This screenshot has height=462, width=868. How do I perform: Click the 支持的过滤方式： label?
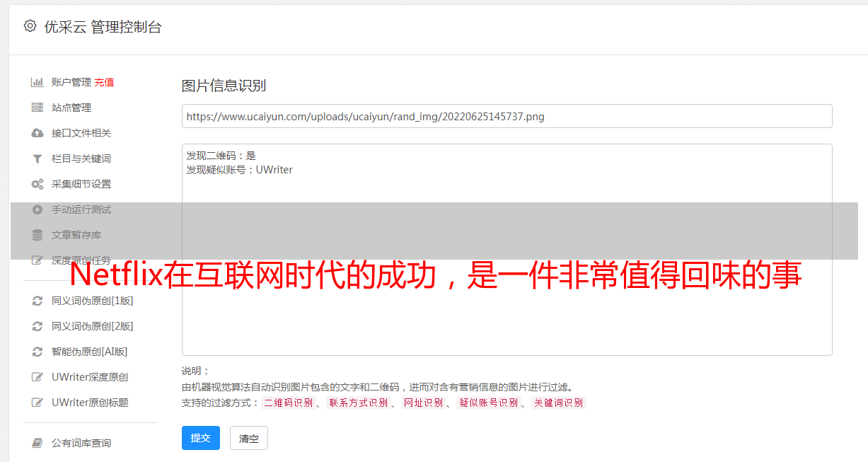[x=220, y=403]
